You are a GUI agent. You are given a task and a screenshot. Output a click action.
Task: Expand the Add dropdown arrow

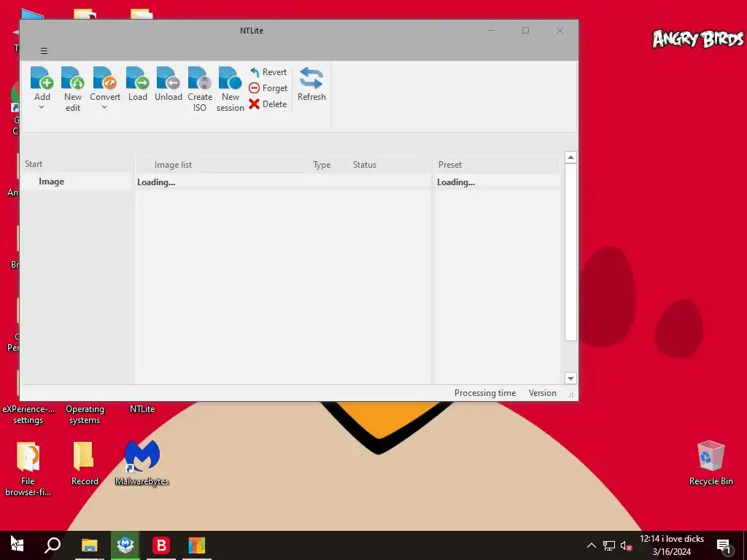[x=42, y=108]
